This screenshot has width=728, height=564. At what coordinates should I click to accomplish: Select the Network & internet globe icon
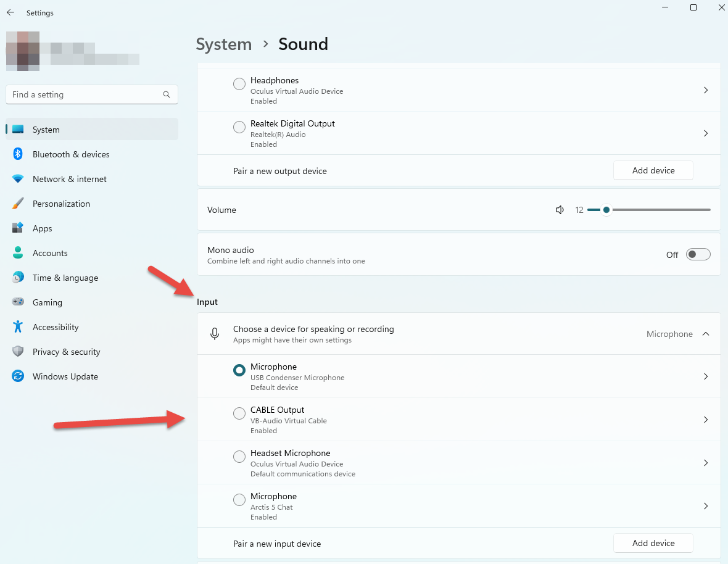click(17, 179)
